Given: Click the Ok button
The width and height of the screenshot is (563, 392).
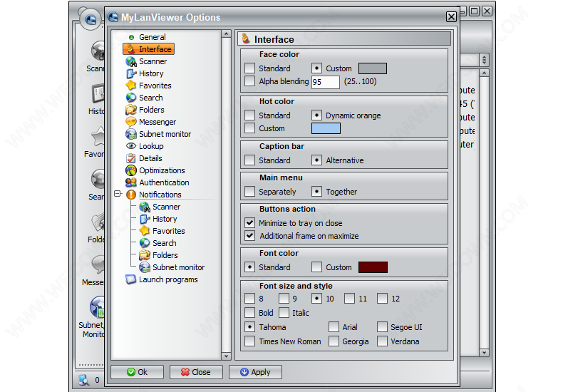Looking at the screenshot, I should click(137, 372).
